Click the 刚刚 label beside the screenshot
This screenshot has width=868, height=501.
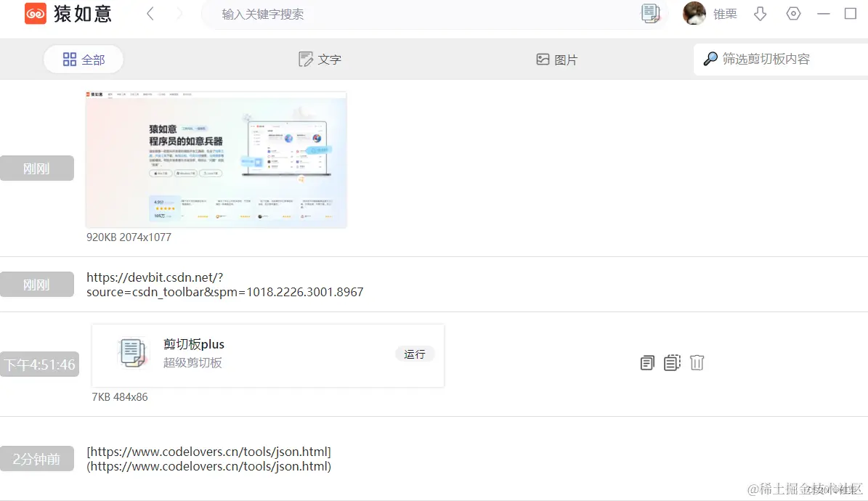pos(36,168)
